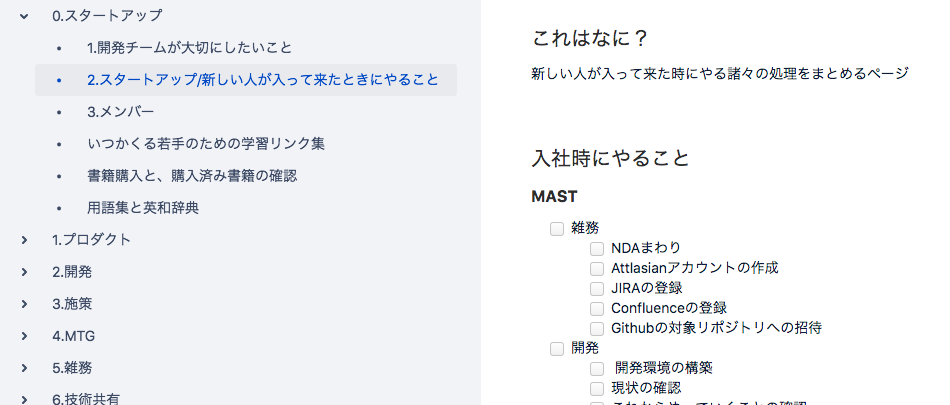Tick the 開発 parent task checkbox
The image size is (950, 405).
pos(557,349)
